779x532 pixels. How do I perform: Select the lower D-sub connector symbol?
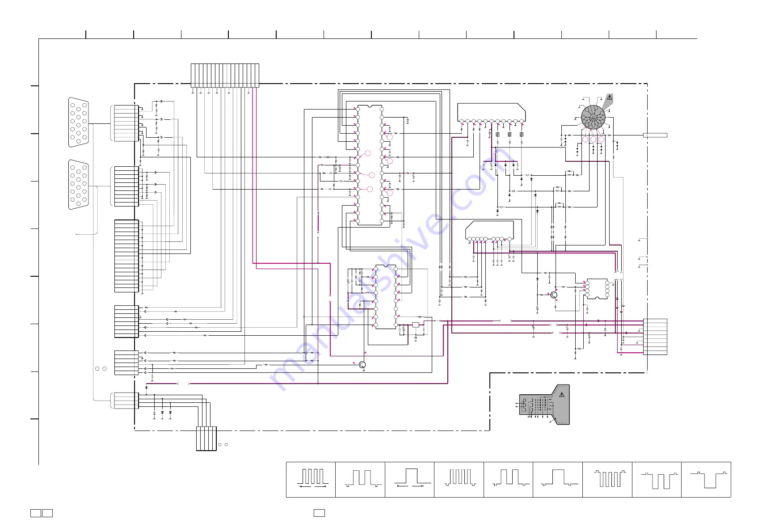pos(79,184)
